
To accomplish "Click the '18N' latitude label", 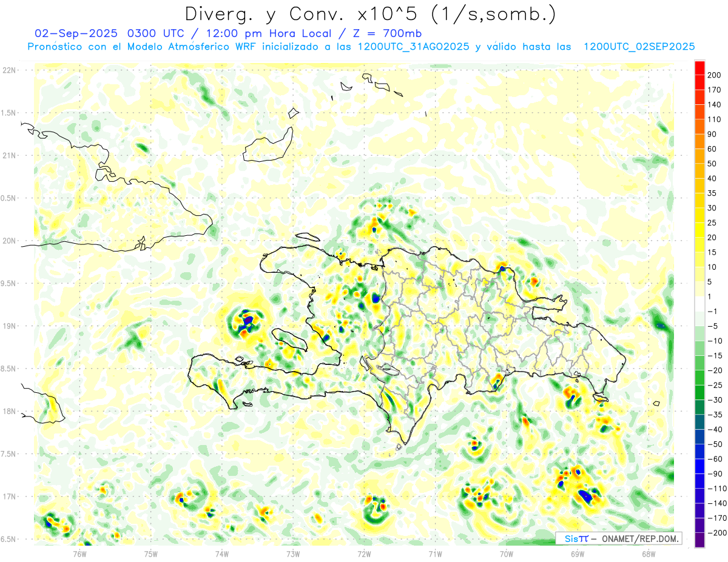I will 8,412.
